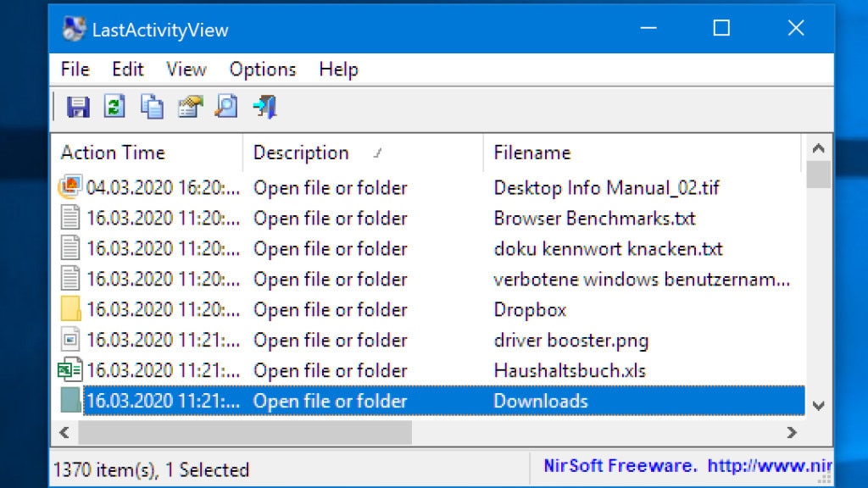Open the Edit menu
This screenshot has width=868, height=488.
click(x=127, y=69)
